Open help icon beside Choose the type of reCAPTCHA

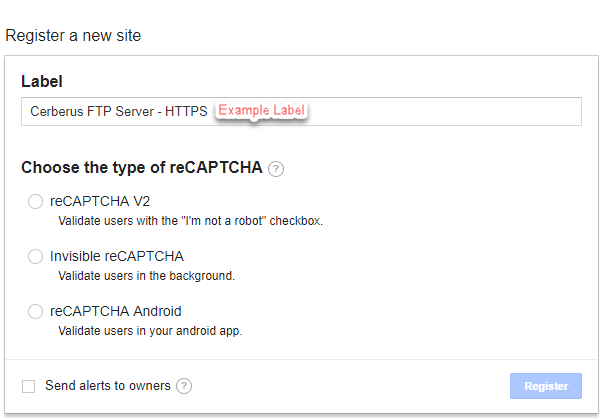[x=276, y=169]
